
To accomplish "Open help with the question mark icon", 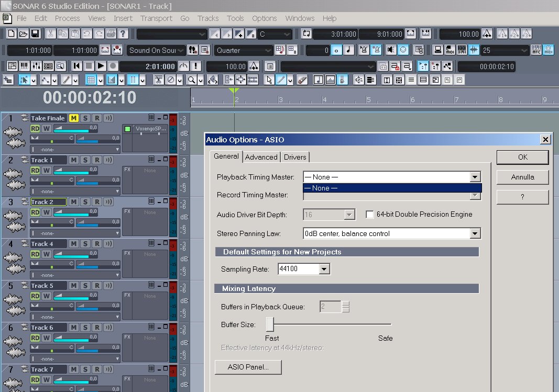I will pos(123,34).
